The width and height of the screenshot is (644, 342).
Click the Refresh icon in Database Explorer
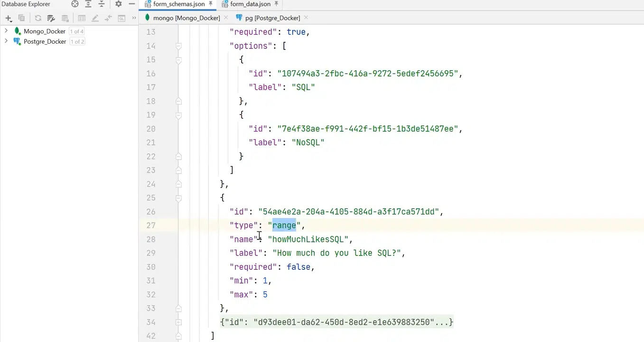[x=38, y=18]
